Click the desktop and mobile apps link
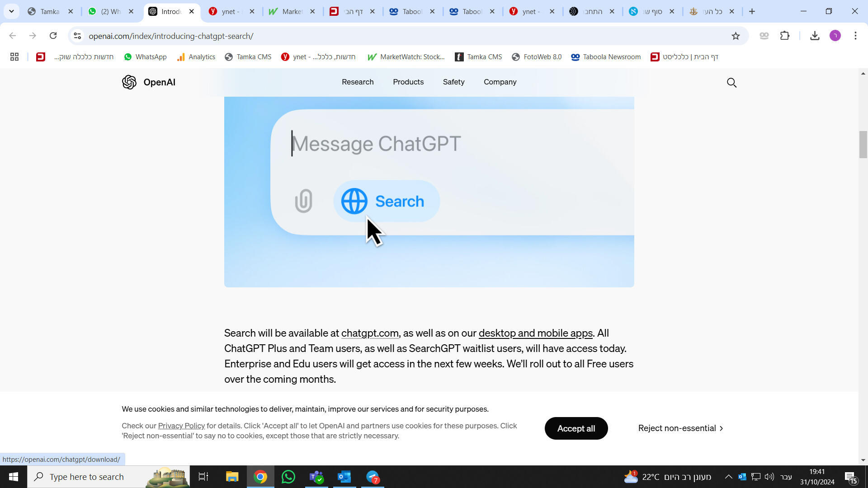The height and width of the screenshot is (488, 868). pyautogui.click(x=536, y=333)
